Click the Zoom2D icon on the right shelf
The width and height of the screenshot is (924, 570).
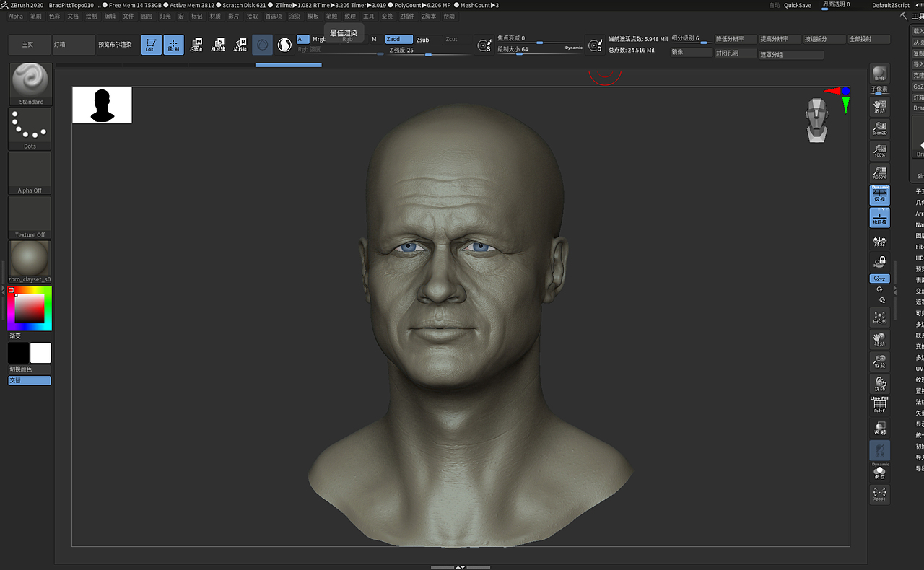(x=879, y=128)
